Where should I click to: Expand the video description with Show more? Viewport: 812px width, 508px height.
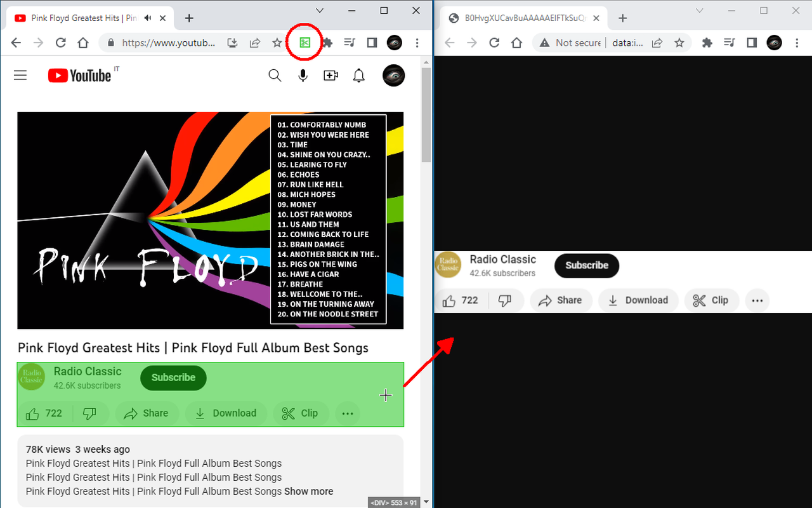(308, 491)
